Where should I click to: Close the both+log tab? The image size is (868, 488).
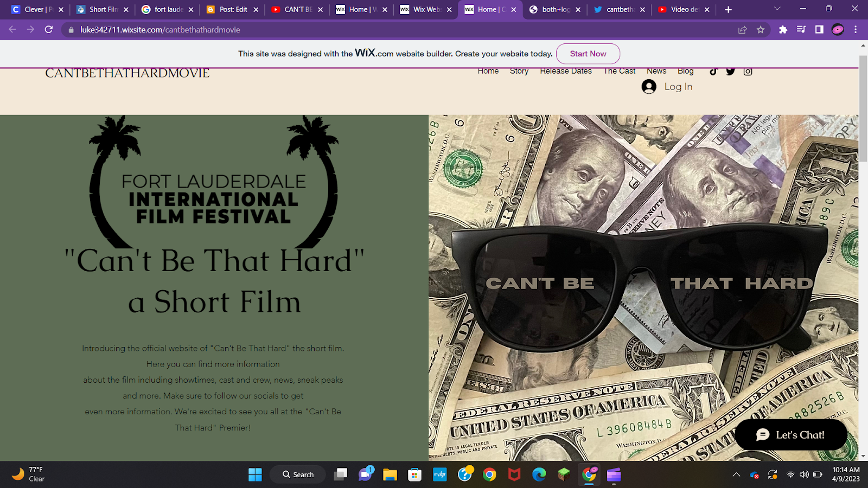coord(578,9)
